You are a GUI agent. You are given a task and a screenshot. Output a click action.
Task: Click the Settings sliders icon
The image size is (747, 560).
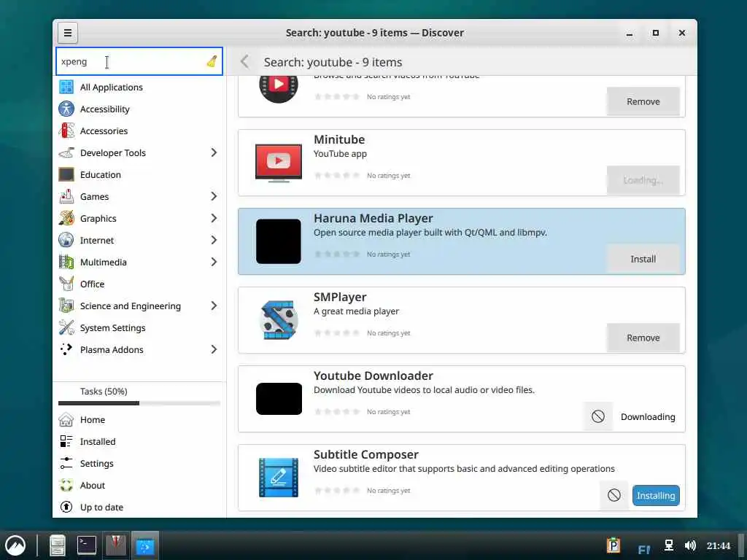coord(66,463)
